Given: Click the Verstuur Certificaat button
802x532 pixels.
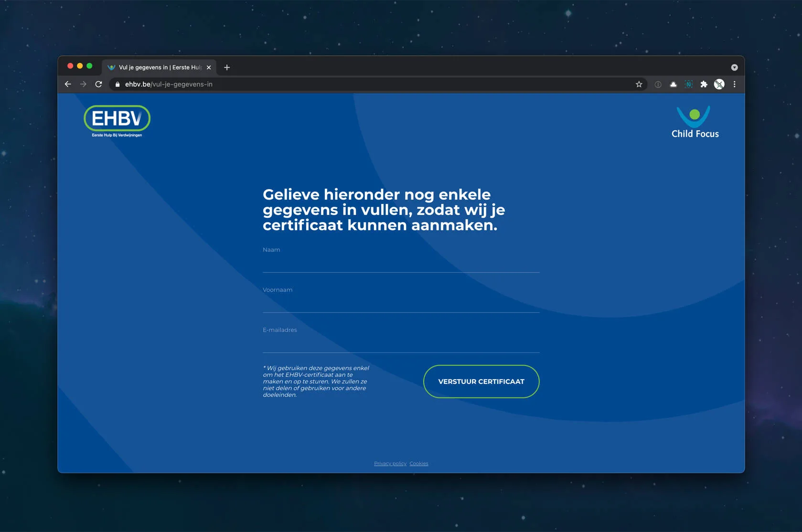Looking at the screenshot, I should (481, 382).
